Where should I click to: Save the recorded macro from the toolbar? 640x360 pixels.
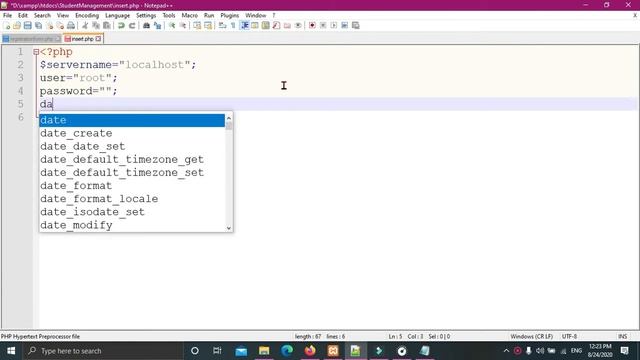coord(356,25)
